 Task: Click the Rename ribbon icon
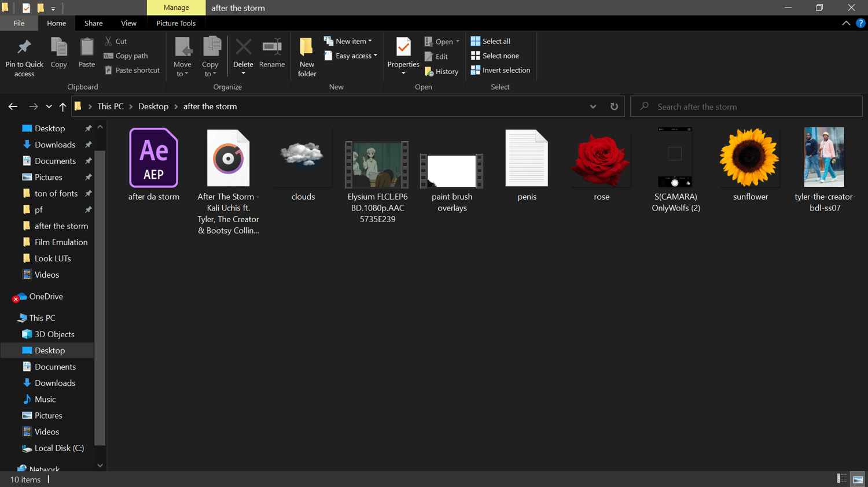click(272, 46)
